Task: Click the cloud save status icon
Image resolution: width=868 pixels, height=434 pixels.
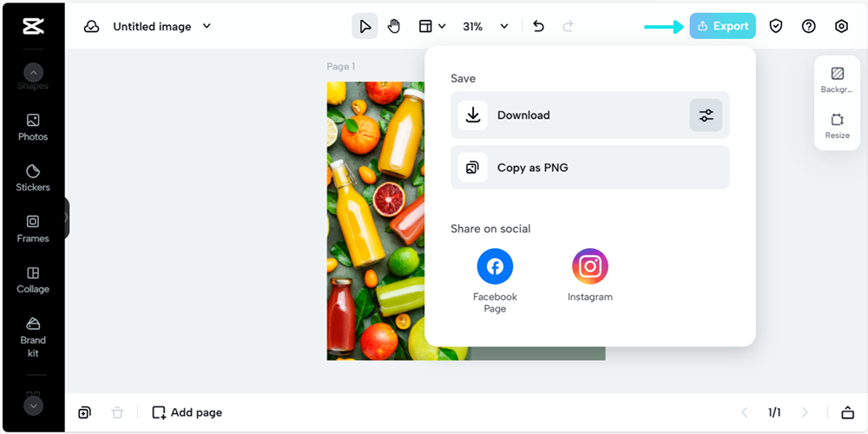Action: pos(91,27)
